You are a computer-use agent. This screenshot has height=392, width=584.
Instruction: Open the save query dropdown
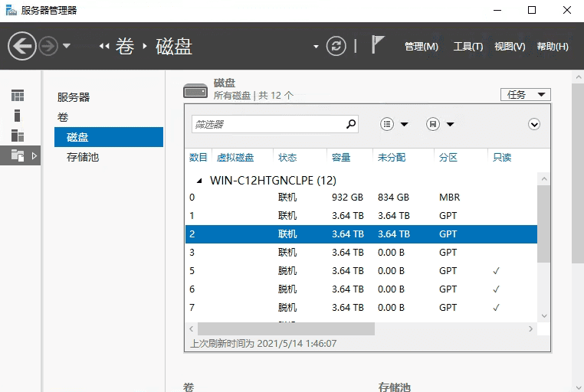[x=440, y=124]
